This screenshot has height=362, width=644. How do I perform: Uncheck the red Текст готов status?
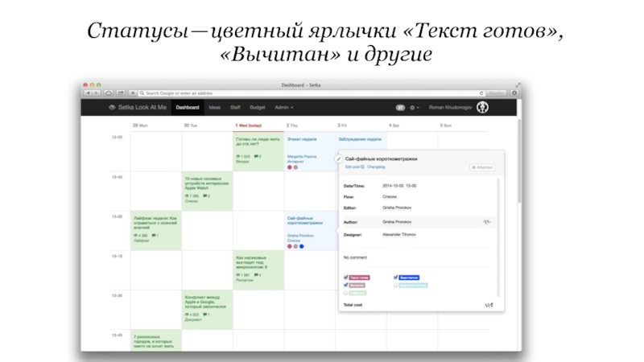(346, 278)
